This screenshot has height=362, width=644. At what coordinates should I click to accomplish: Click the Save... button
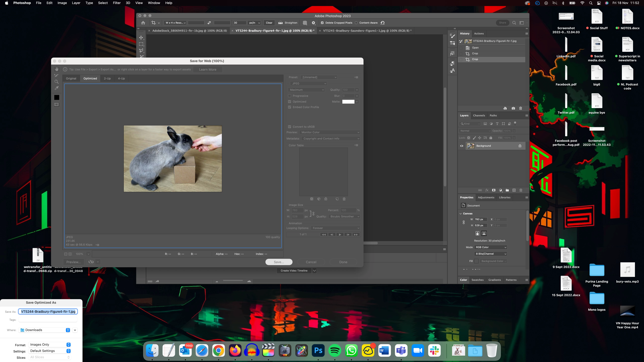279,262
